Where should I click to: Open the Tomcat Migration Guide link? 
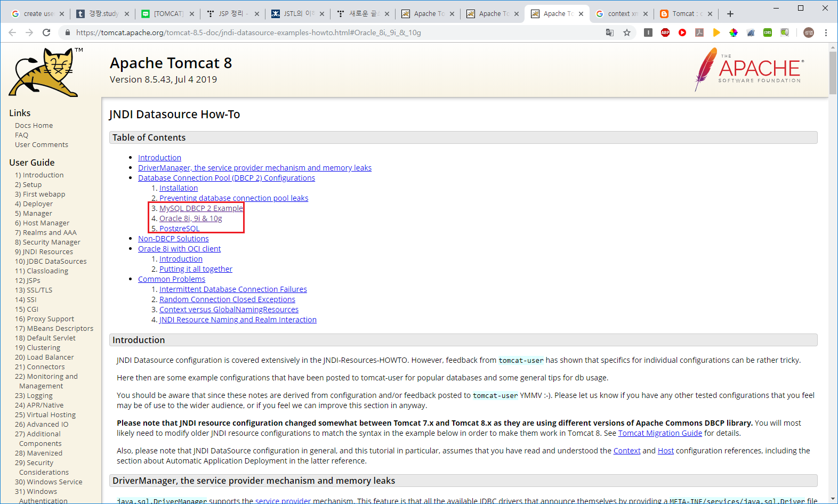click(x=660, y=433)
